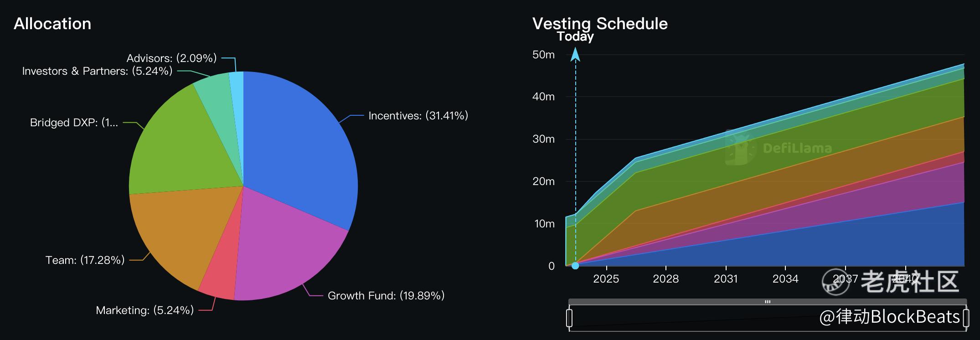Click the Team (17.28%) label
Viewport: 980px width, 340px height.
click(85, 260)
